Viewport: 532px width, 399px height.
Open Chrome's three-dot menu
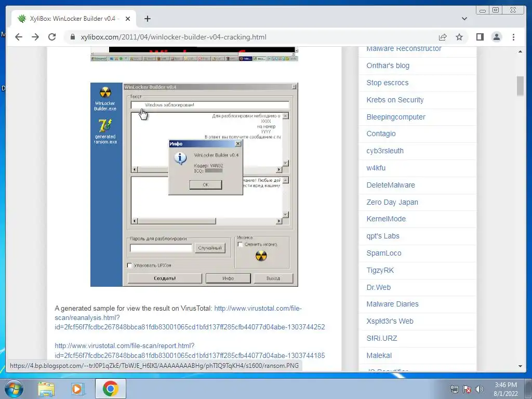coord(513,37)
